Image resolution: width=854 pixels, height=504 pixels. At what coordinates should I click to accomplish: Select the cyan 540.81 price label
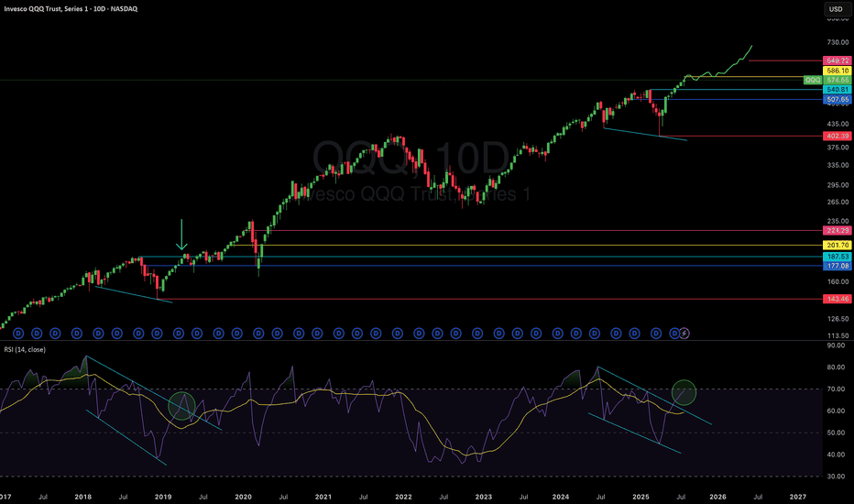click(838, 90)
